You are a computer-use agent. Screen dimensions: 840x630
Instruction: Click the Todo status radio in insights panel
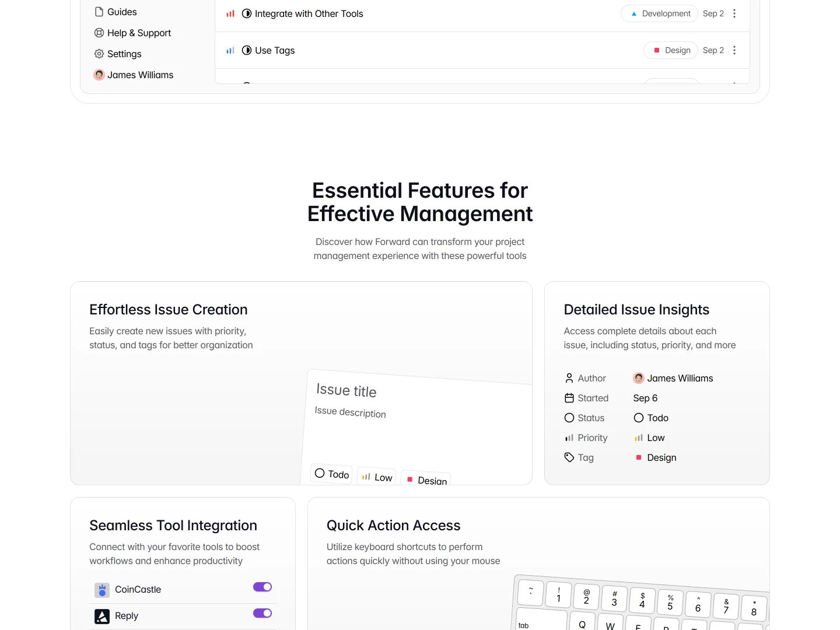(x=639, y=418)
